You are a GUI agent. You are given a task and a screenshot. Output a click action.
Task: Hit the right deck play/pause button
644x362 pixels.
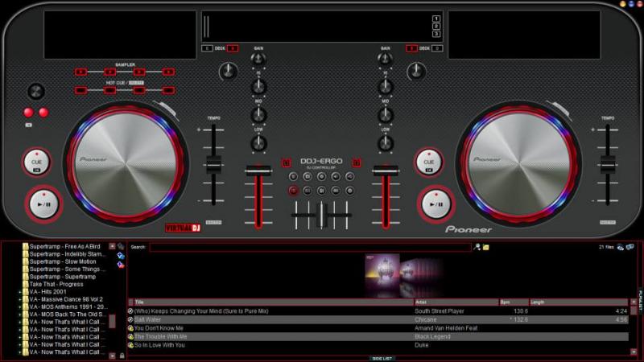point(436,204)
